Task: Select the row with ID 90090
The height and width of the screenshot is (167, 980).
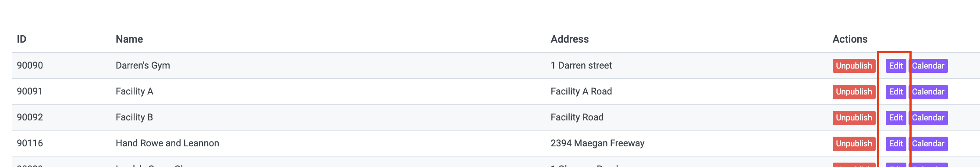Action: (496, 65)
